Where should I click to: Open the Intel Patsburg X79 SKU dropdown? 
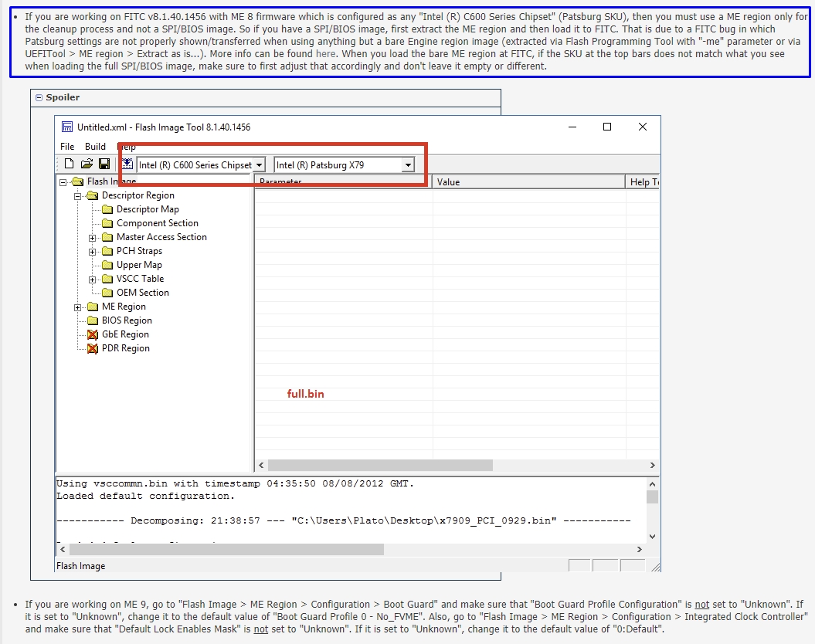coord(408,165)
